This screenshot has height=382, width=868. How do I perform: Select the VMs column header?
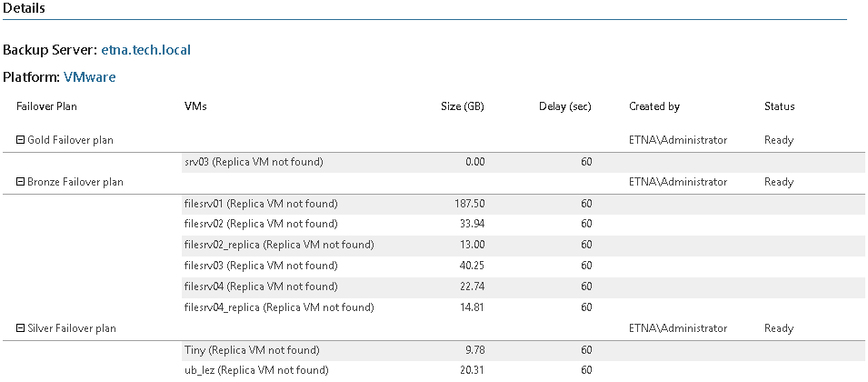coord(195,106)
